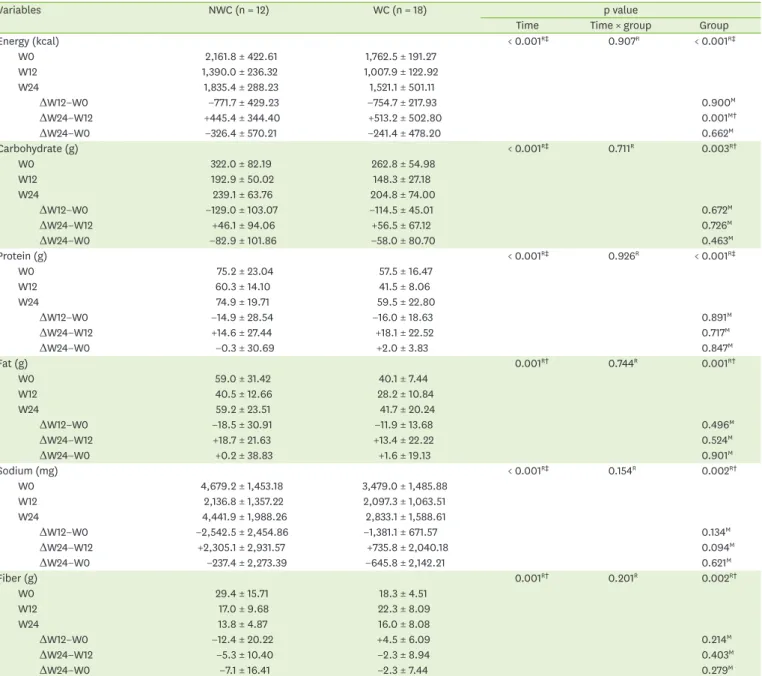Select value 57.5 ± 16.47
The width and height of the screenshot is (762, 676).
tap(406, 272)
